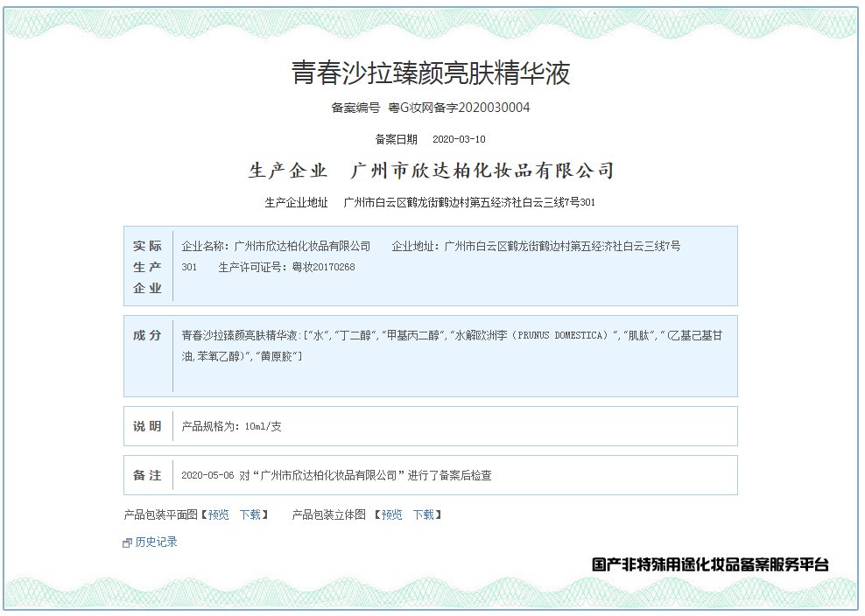Select the 成分 section label
Viewport: 865px width, 616px height.
click(x=148, y=336)
